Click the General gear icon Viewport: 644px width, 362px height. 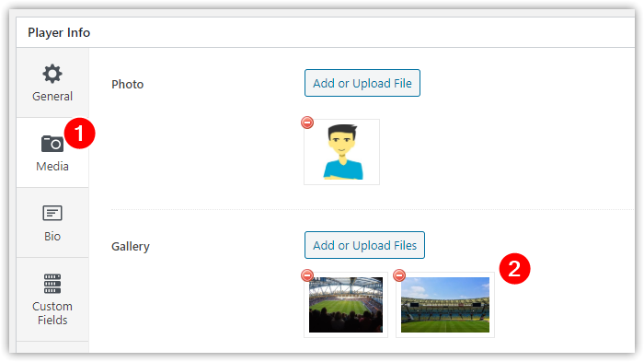(x=52, y=74)
